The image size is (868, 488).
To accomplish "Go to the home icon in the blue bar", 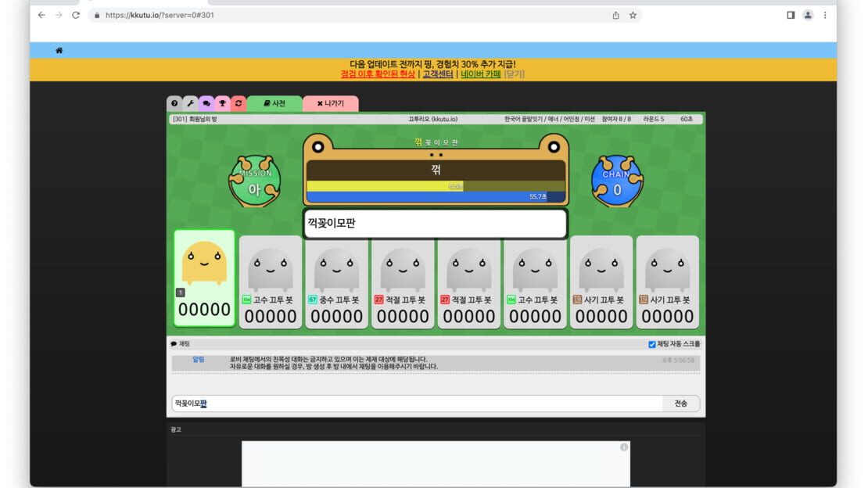I will coord(59,50).
